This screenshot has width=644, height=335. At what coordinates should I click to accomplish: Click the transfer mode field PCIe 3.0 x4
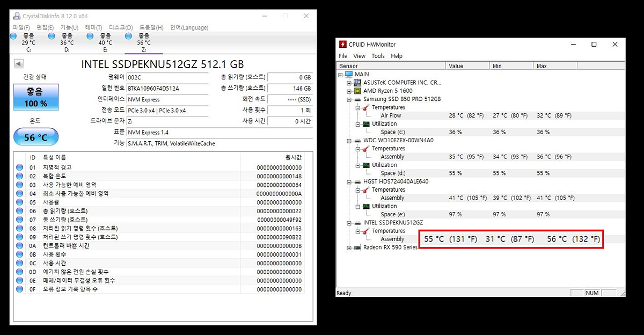coord(167,110)
